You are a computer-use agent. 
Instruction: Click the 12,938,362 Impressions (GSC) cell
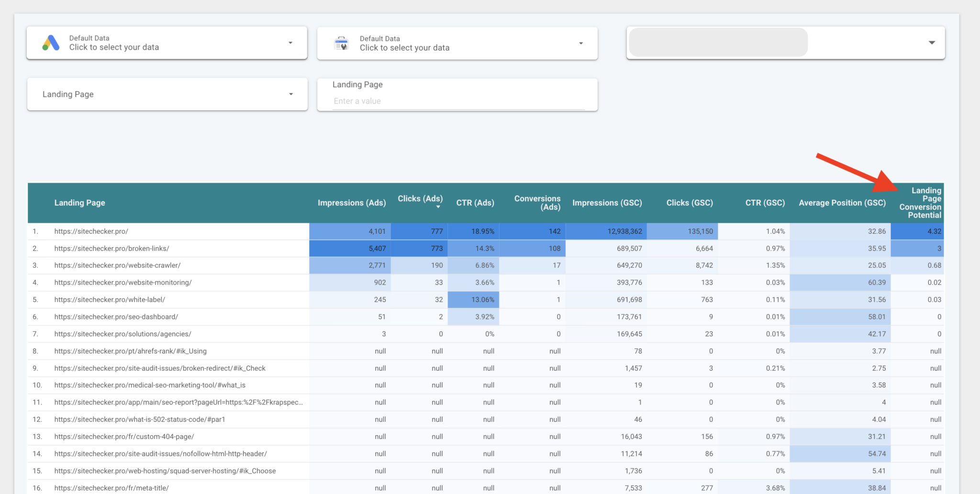click(x=606, y=231)
